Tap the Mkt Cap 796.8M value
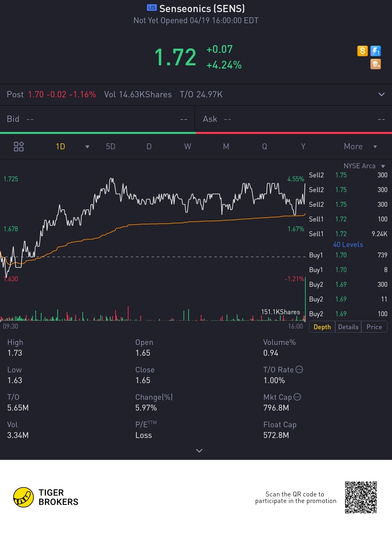The image size is (392, 535). pos(276,408)
